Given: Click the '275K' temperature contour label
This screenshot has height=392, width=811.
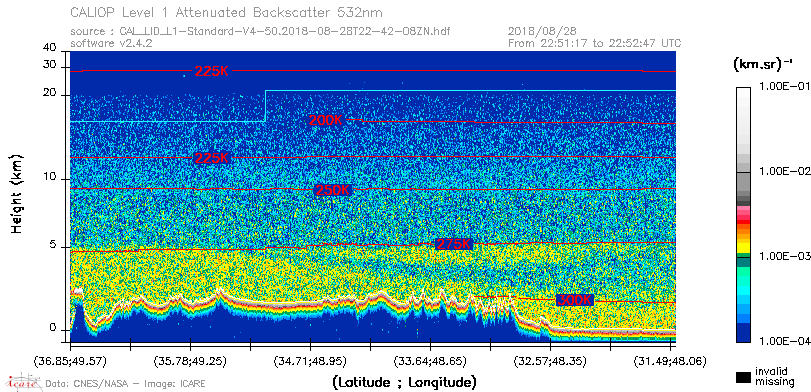Looking at the screenshot, I should pyautogui.click(x=454, y=244).
